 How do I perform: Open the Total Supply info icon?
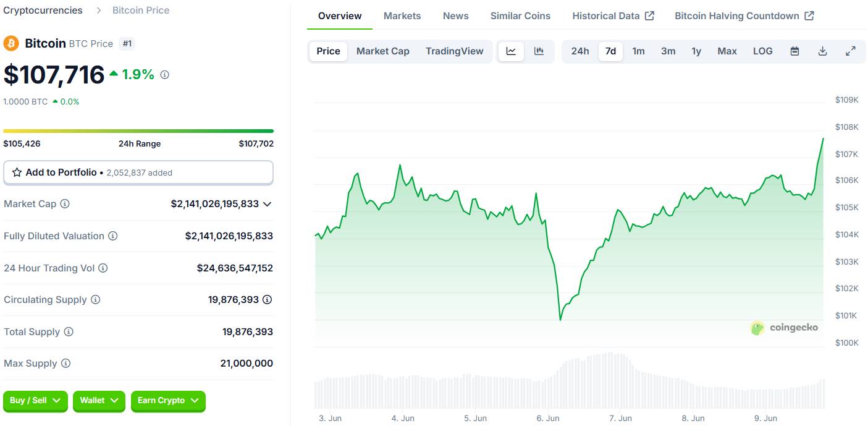tap(69, 332)
